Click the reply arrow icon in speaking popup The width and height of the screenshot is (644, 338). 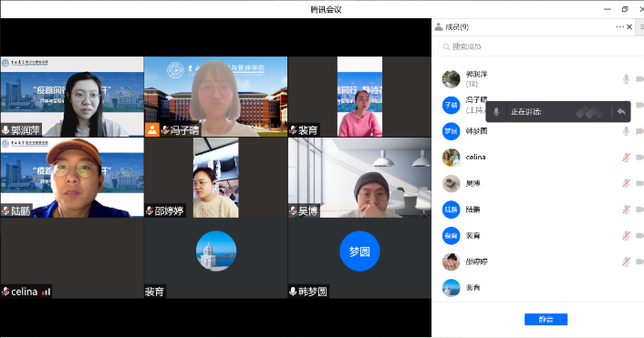coord(621,111)
